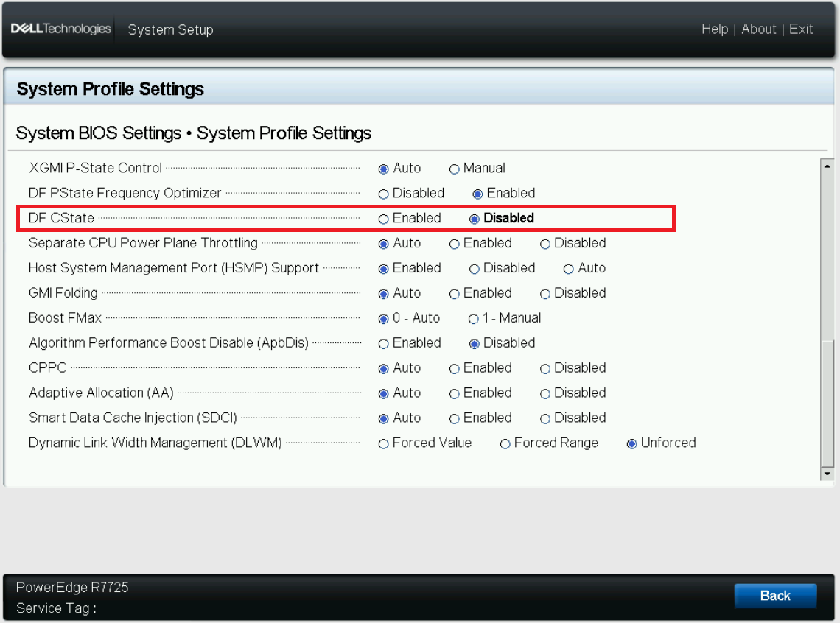Disable CPPC
Viewport: 840px width, 623px height.
coord(545,368)
